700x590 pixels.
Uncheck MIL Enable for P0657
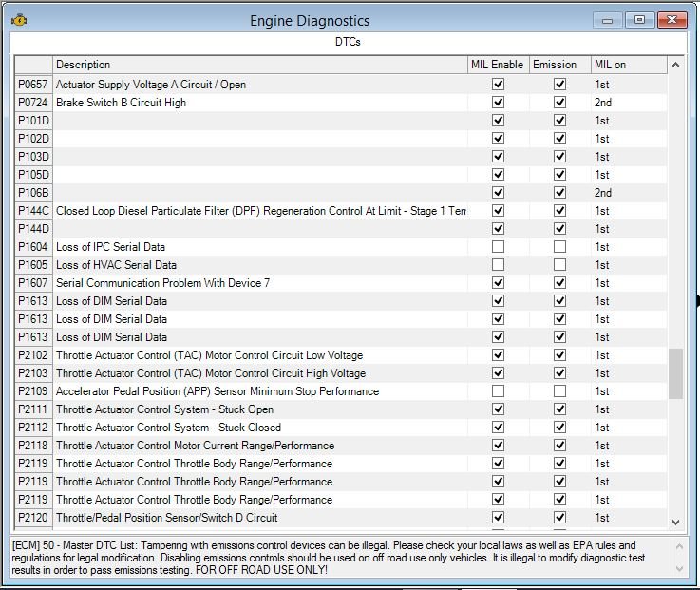coord(498,85)
